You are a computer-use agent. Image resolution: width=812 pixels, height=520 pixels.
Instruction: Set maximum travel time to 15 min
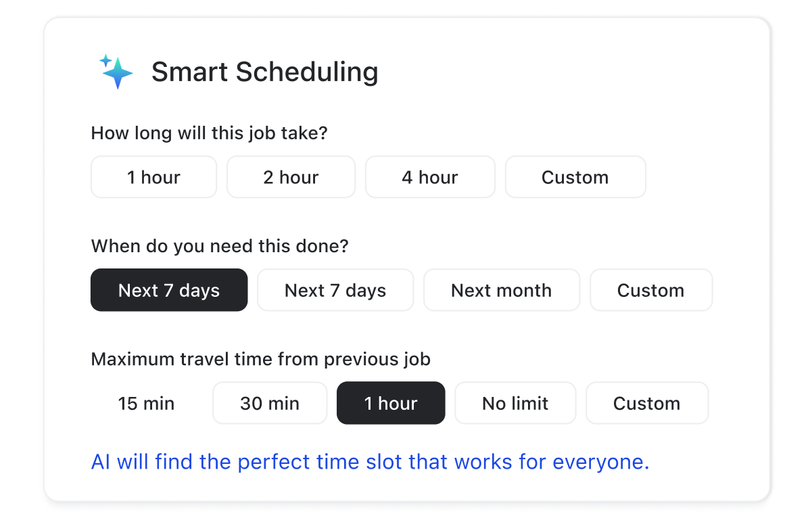coord(147,403)
